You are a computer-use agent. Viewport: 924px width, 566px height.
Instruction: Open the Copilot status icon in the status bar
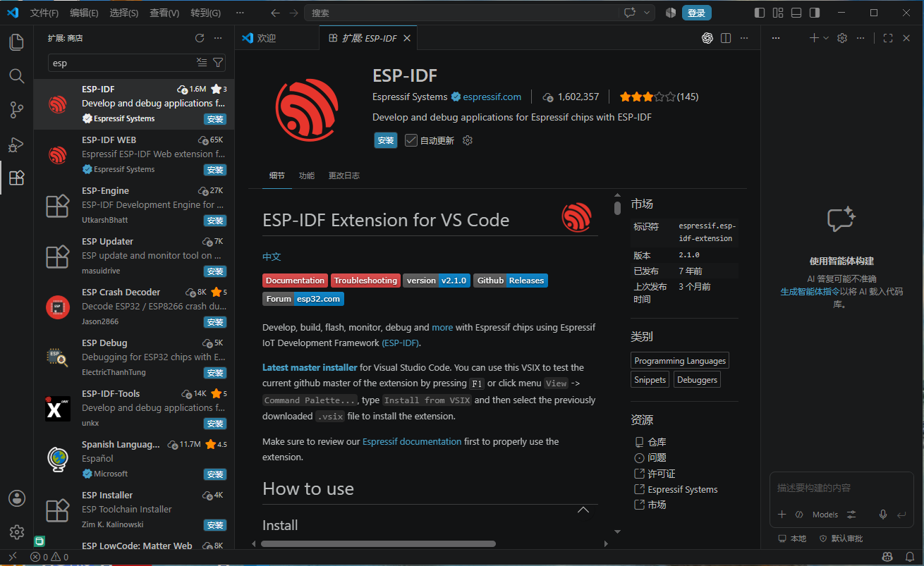point(887,557)
